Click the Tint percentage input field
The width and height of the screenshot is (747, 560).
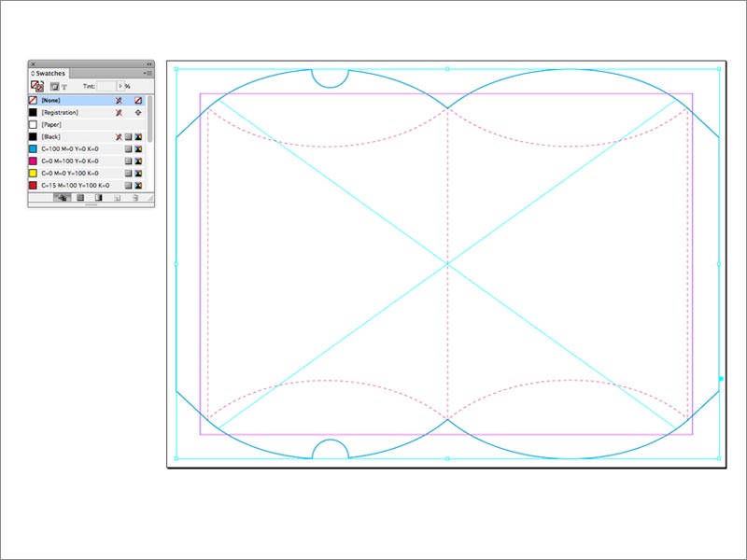coord(106,86)
